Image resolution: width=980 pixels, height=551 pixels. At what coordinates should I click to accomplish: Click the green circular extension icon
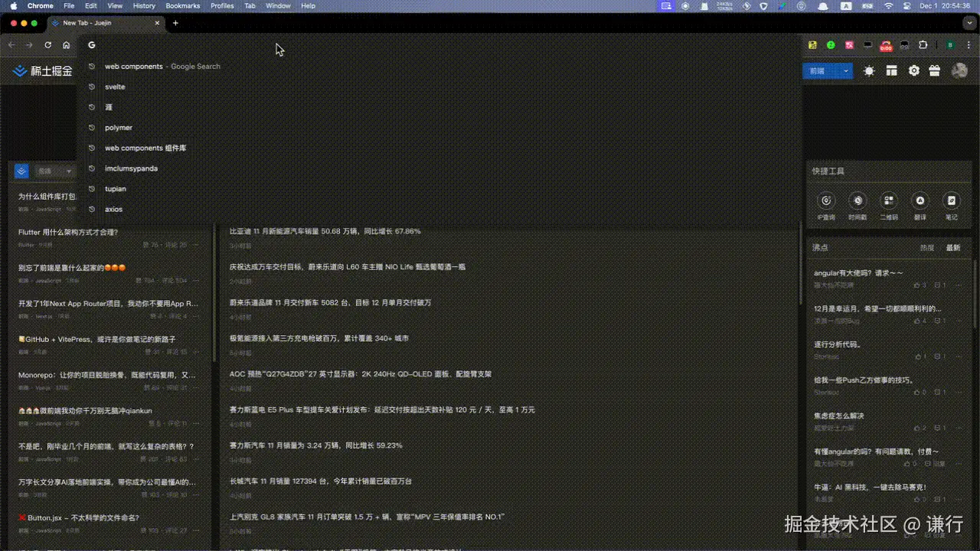[831, 45]
